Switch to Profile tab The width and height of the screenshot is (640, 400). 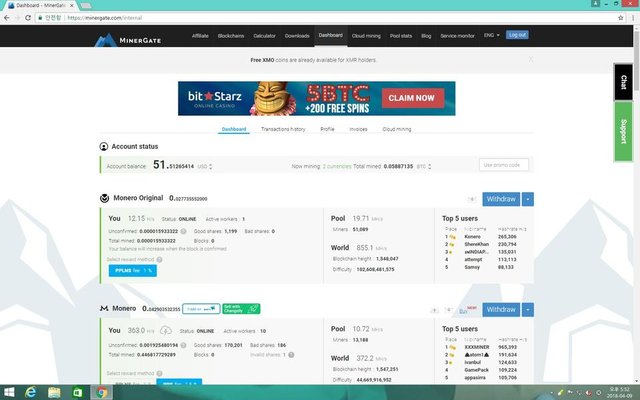327,129
